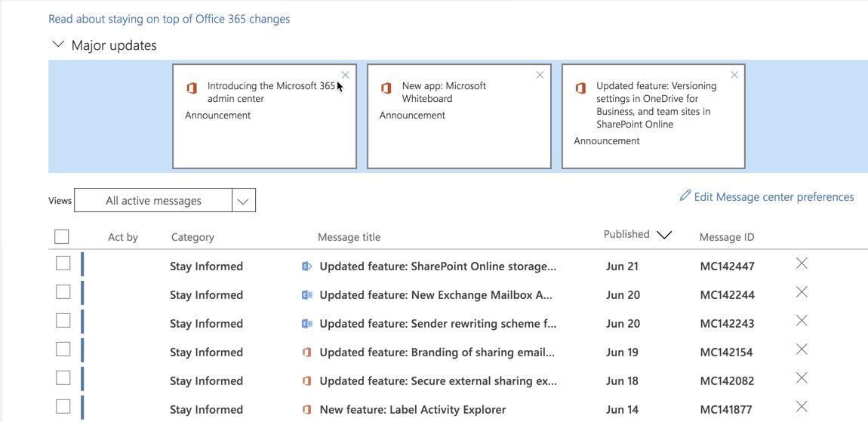Click the Exchange icon on the Sender rewriting message
Screen dimensions: 868x422
click(x=306, y=324)
